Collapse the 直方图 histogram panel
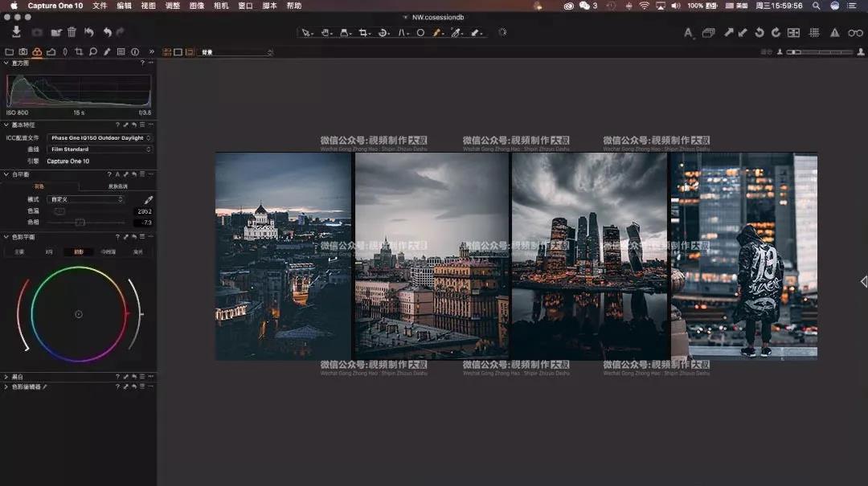868x486 pixels. (6, 63)
